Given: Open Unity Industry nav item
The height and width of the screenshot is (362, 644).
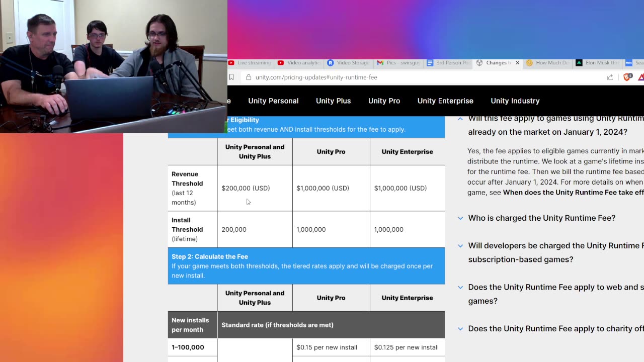Looking at the screenshot, I should [x=515, y=101].
